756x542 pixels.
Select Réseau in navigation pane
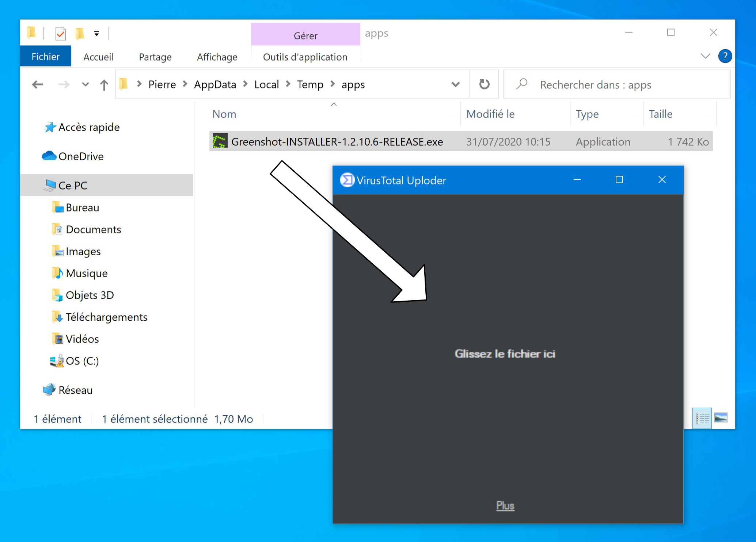pos(75,390)
